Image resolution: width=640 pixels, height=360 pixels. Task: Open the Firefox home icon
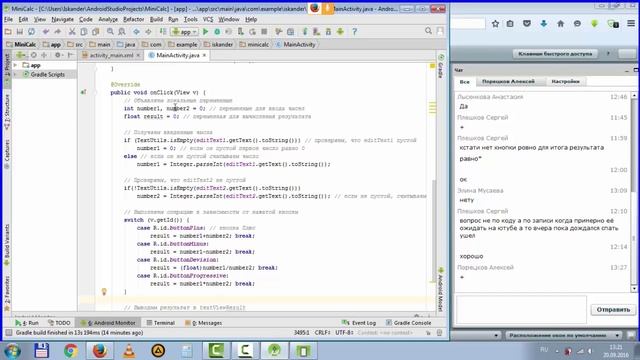pos(560,24)
